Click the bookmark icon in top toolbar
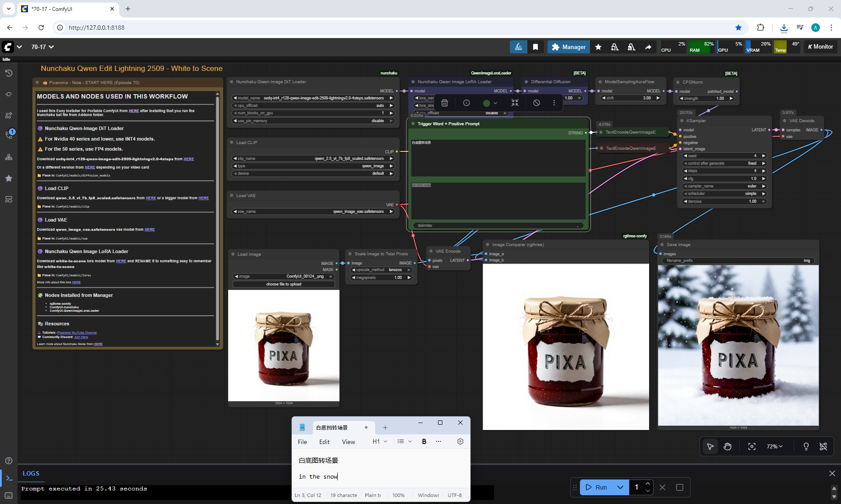 pyautogui.click(x=535, y=47)
